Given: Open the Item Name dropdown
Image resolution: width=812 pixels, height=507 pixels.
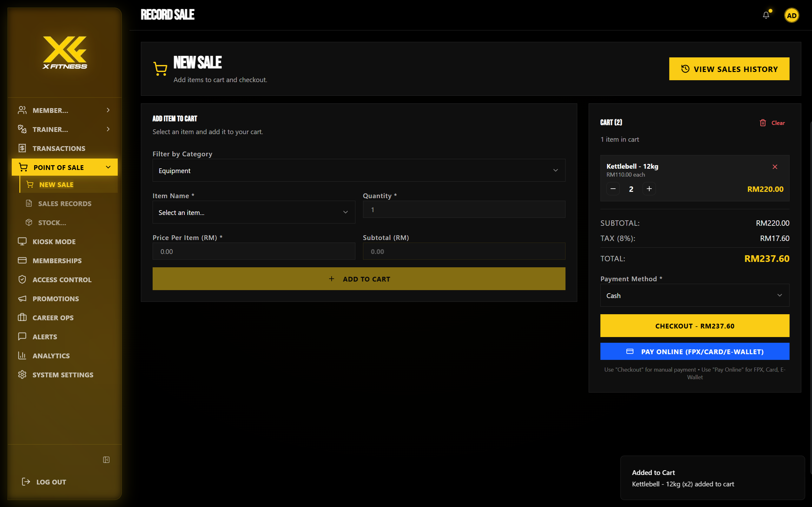Looking at the screenshot, I should 253,212.
